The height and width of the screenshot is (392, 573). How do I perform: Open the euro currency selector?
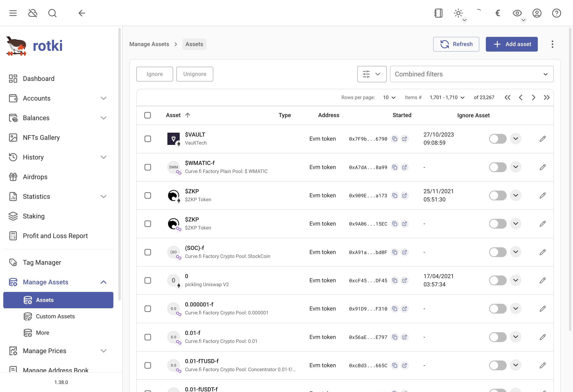[x=497, y=13]
